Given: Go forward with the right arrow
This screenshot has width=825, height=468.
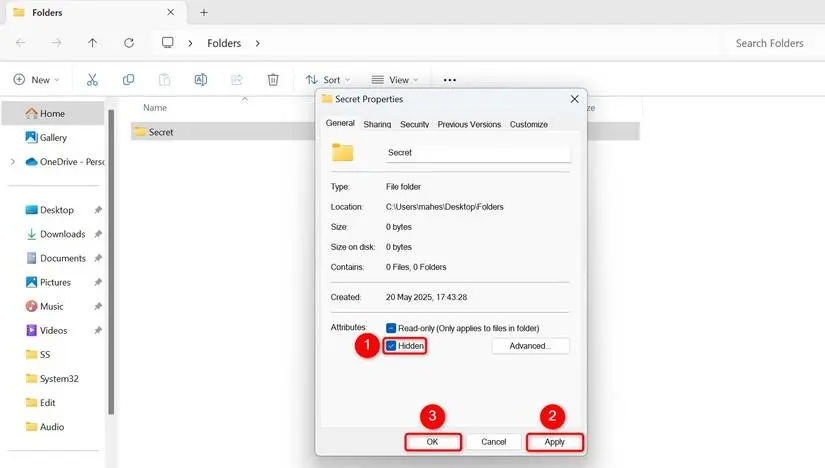Looking at the screenshot, I should [56, 43].
